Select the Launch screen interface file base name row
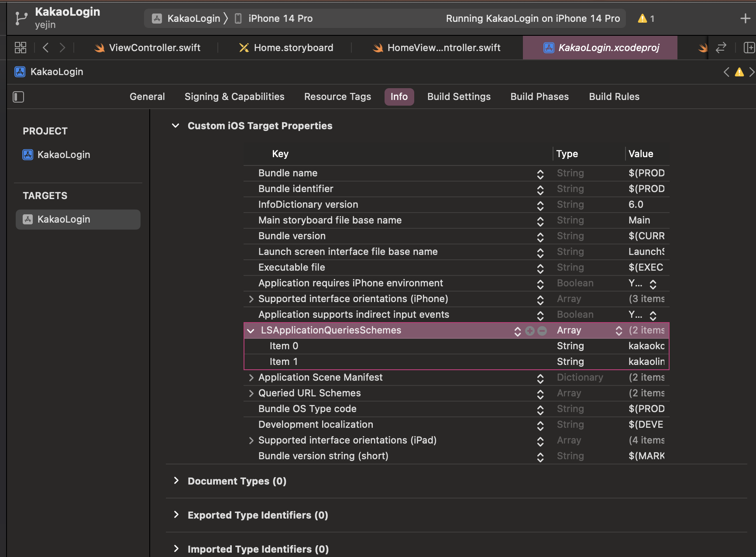 [456, 252]
